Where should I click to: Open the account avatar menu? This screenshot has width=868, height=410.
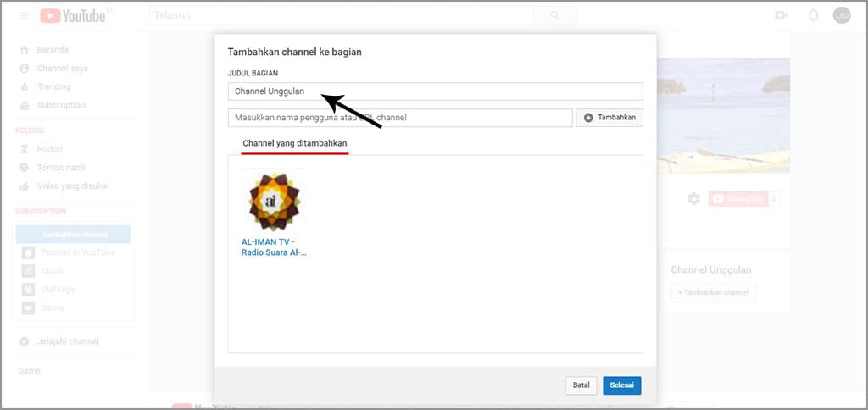842,15
